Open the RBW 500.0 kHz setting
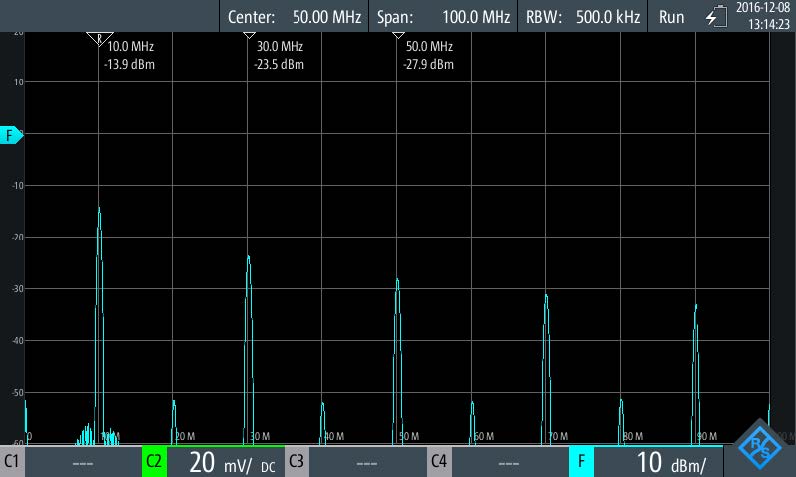The image size is (796, 477). pyautogui.click(x=583, y=17)
